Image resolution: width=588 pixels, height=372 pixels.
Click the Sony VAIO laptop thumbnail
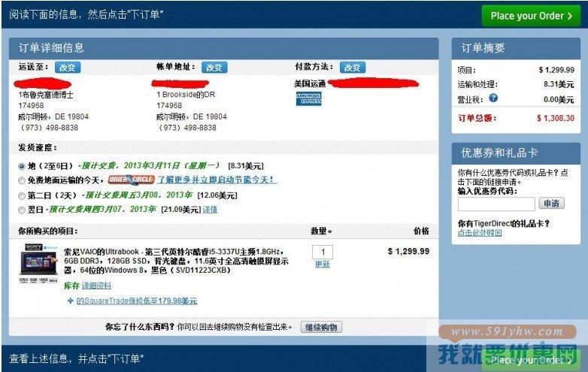[39, 263]
